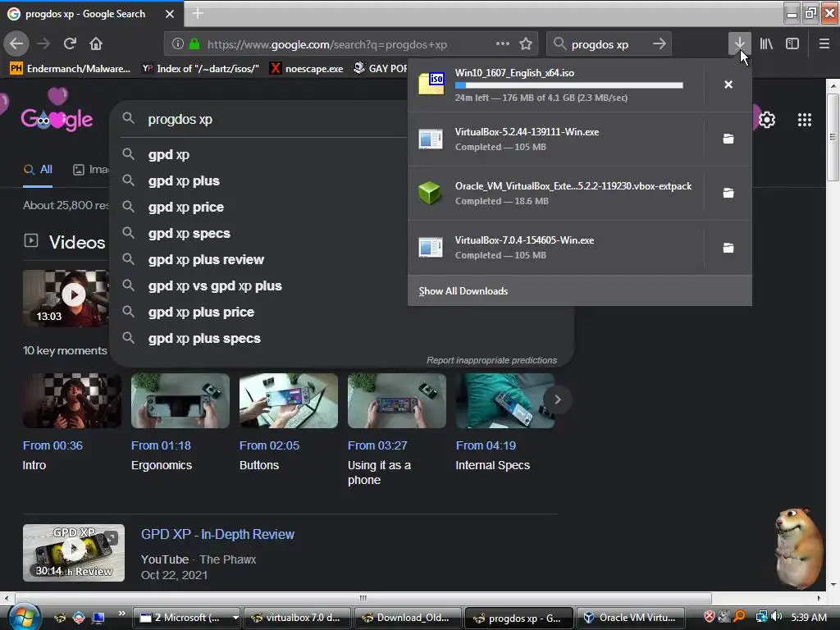Open the Library bookshelf icon

pyautogui.click(x=766, y=44)
